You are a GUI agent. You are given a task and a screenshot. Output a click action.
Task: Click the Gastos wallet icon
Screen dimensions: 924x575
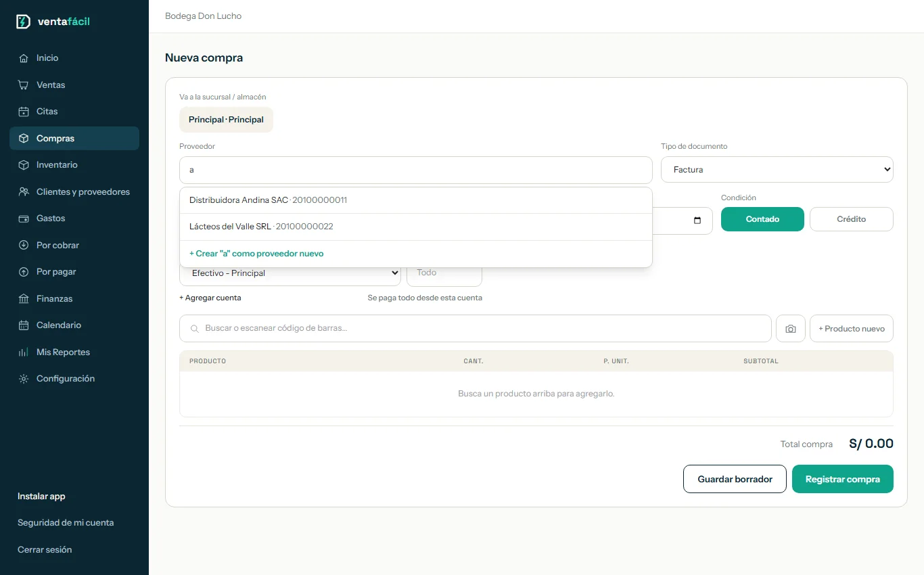click(x=24, y=218)
